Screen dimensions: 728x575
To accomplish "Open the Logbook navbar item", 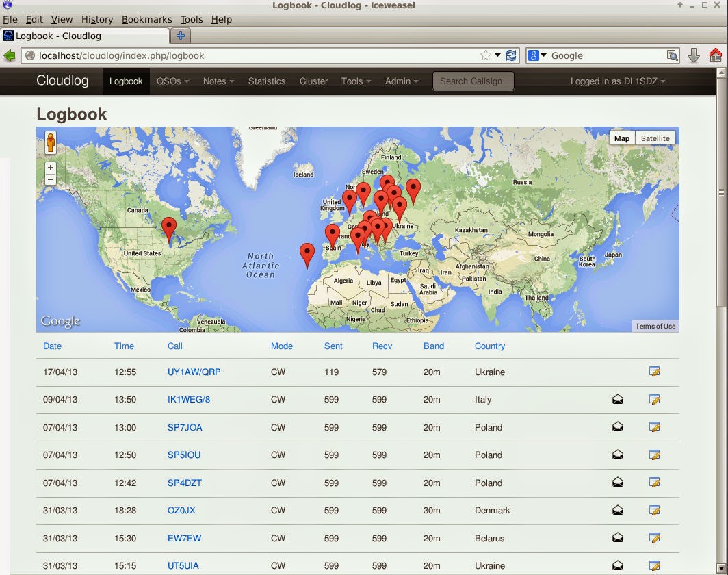I will [126, 81].
